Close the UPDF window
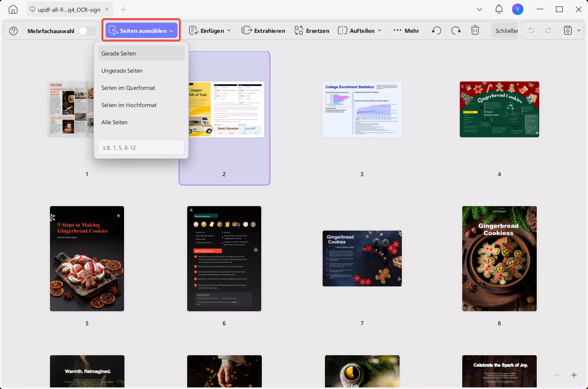Image resolution: width=588 pixels, height=389 pixels. (578, 9)
